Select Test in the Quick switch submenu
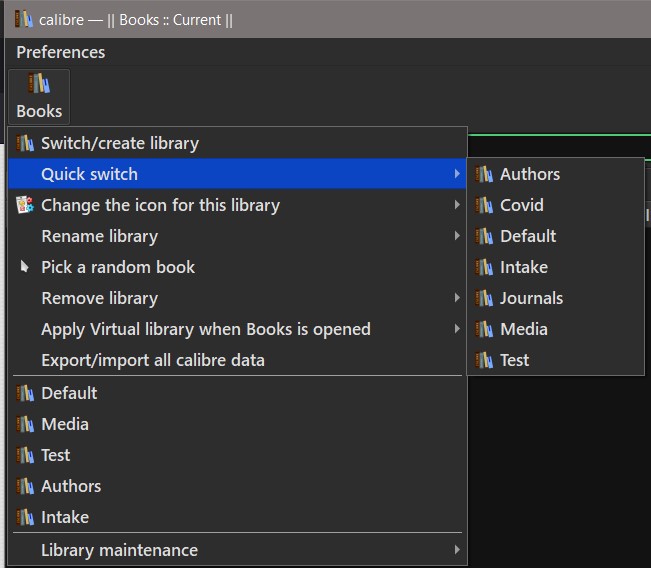Viewport: 651px width, 568px height. coord(515,360)
